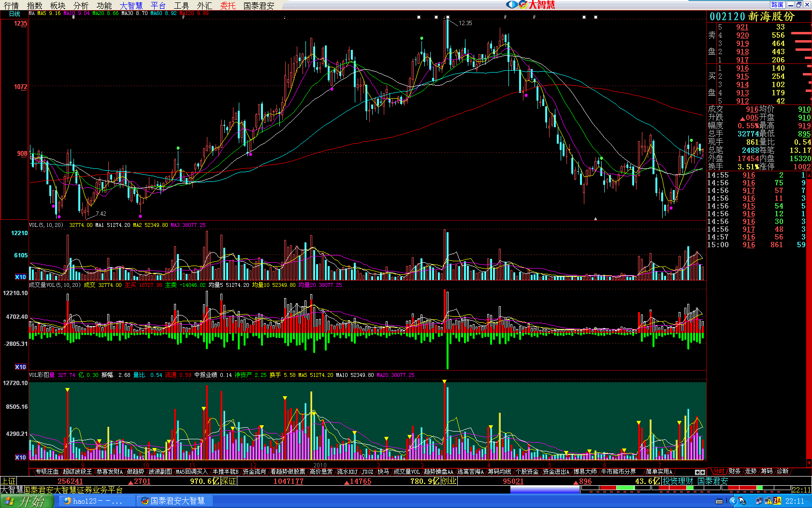Click the Windows 开始 start button

pos(27,501)
